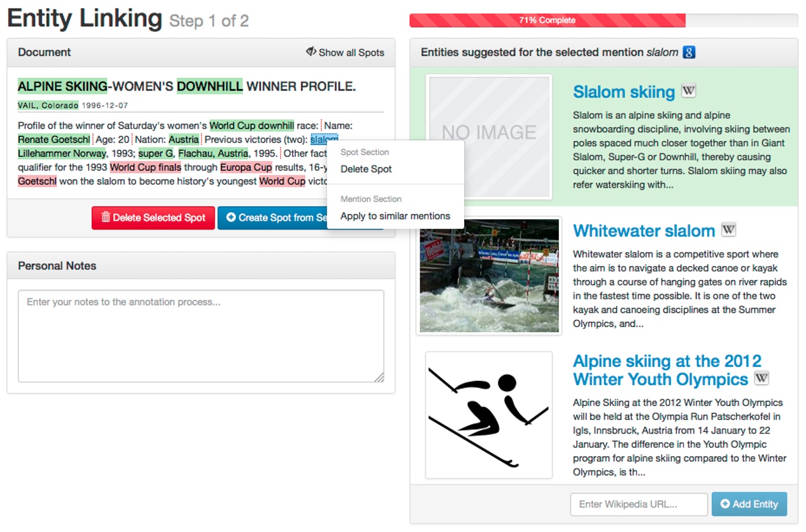Click the Wikipedia icon beside Whitewater slalom
Viewport: 806px width, 532px height.
(728, 229)
